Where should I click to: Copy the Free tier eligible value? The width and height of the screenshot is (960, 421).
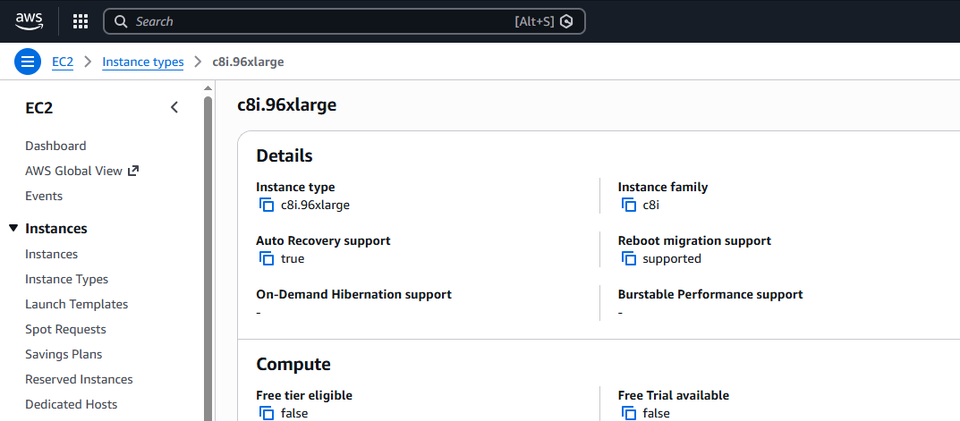266,413
